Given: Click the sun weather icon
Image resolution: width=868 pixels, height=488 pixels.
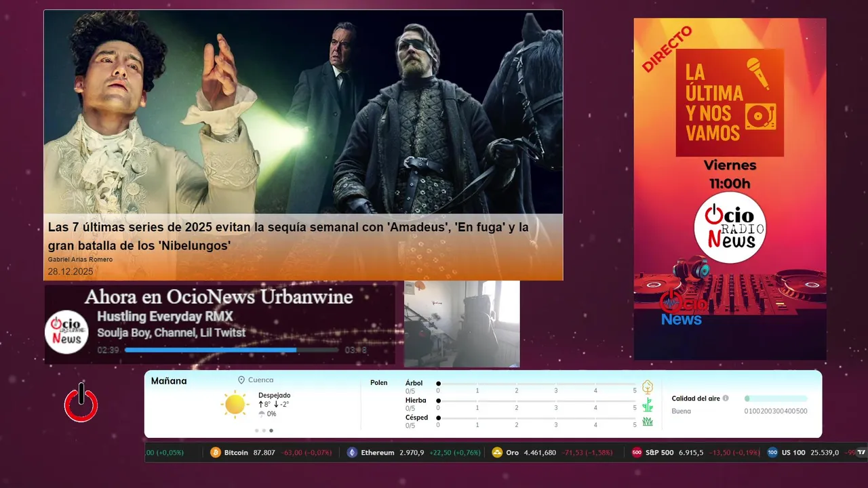Looking at the screenshot, I should (x=235, y=405).
